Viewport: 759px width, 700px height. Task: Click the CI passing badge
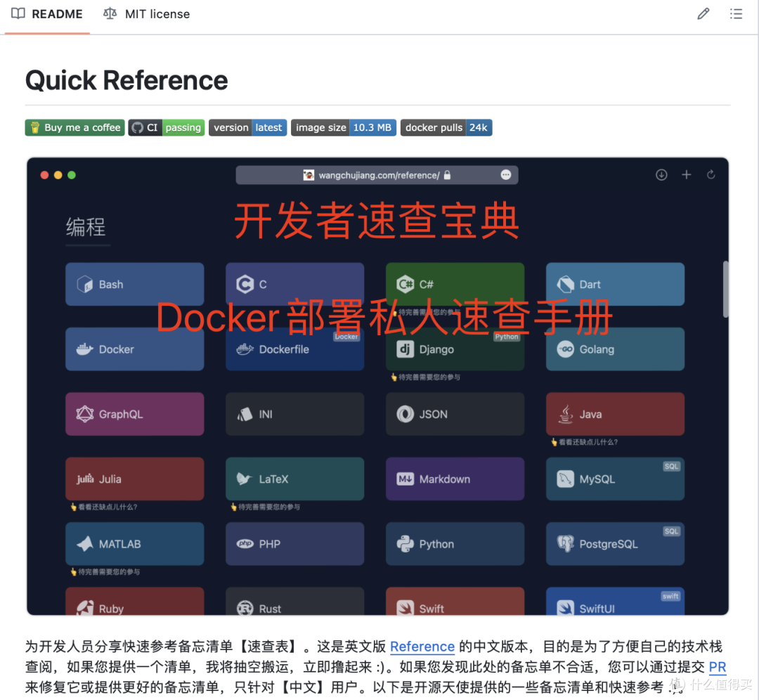click(x=166, y=128)
